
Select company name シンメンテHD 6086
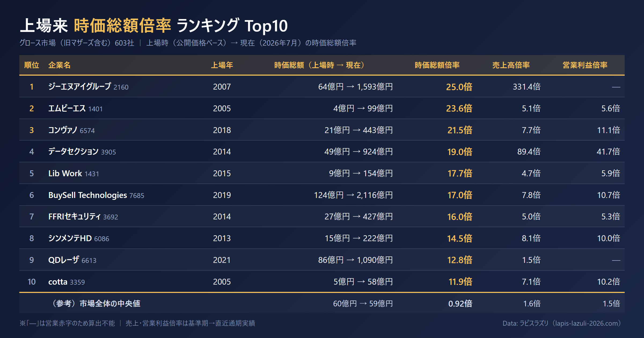tap(79, 238)
